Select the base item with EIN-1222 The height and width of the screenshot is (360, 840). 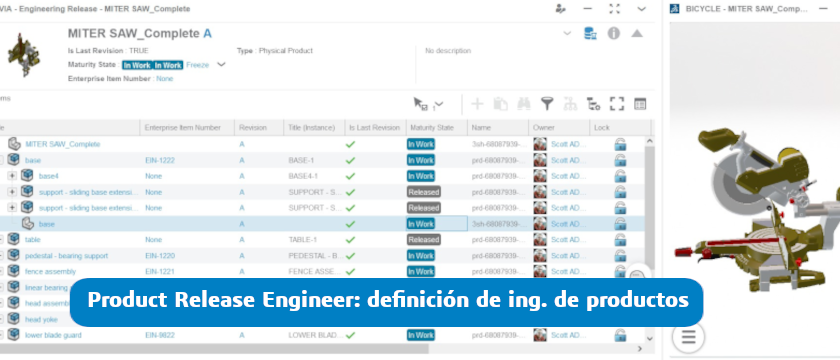(33, 160)
